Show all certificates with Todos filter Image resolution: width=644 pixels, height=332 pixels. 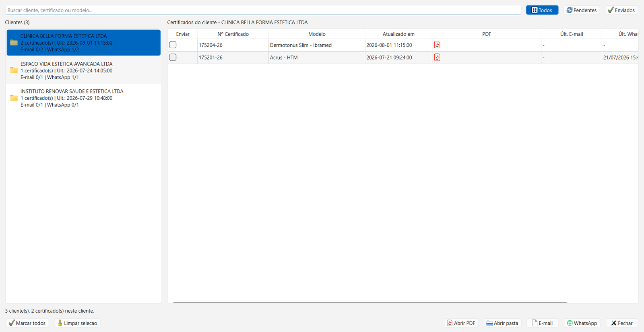pyautogui.click(x=542, y=10)
